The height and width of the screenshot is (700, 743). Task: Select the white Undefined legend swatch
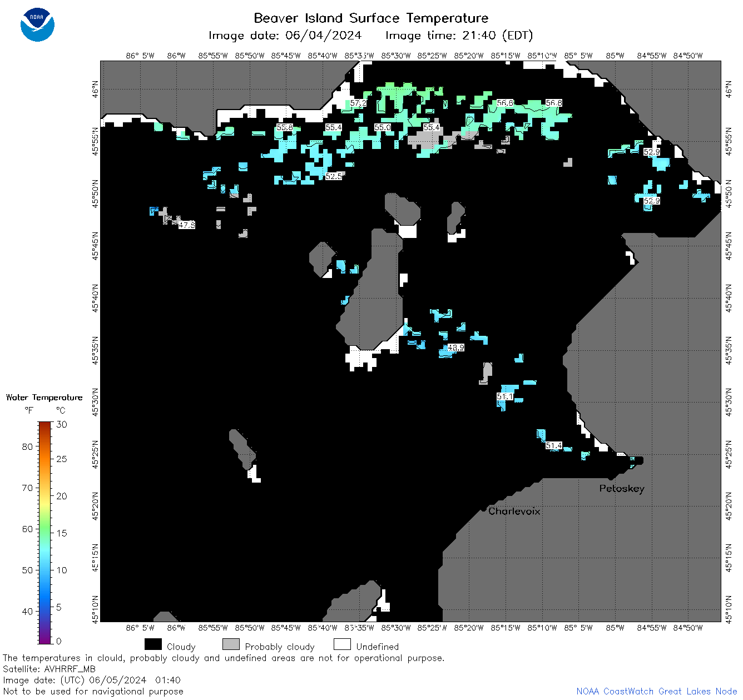click(342, 644)
